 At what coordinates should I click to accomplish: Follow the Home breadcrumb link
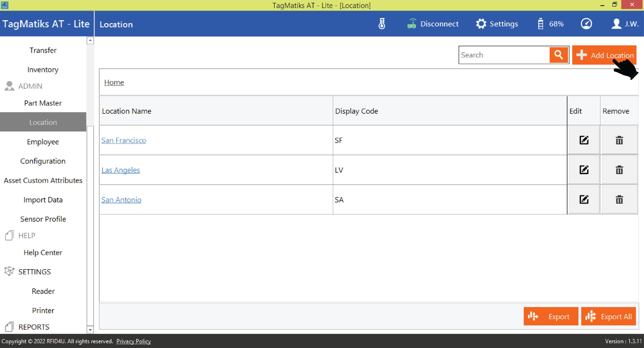(114, 82)
